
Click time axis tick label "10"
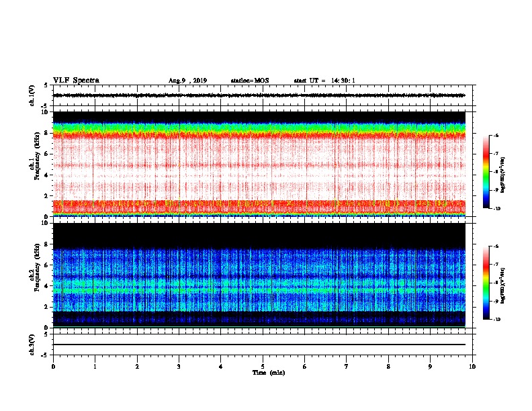(472, 367)
